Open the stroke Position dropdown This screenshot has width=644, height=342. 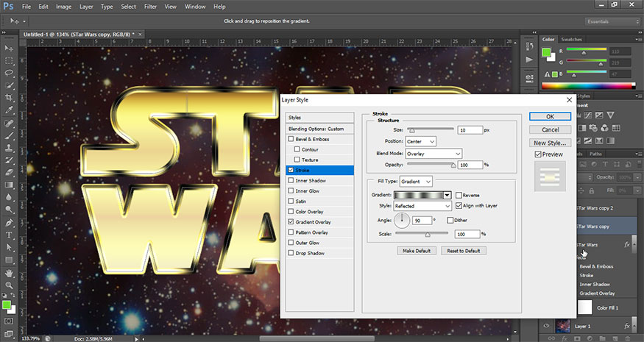[x=420, y=141]
